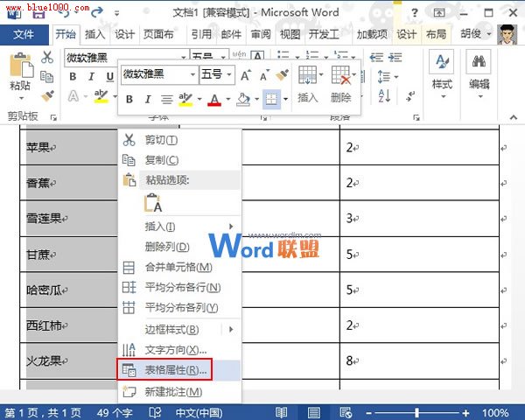Click the increase indent icon in ribbon
This screenshot has height=420, width=525.
395,58
